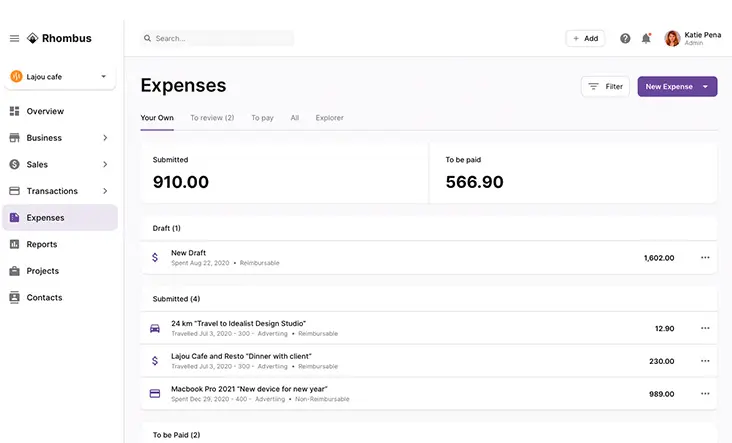Expand the Business submenu chevron
The image size is (732, 443).
(105, 138)
